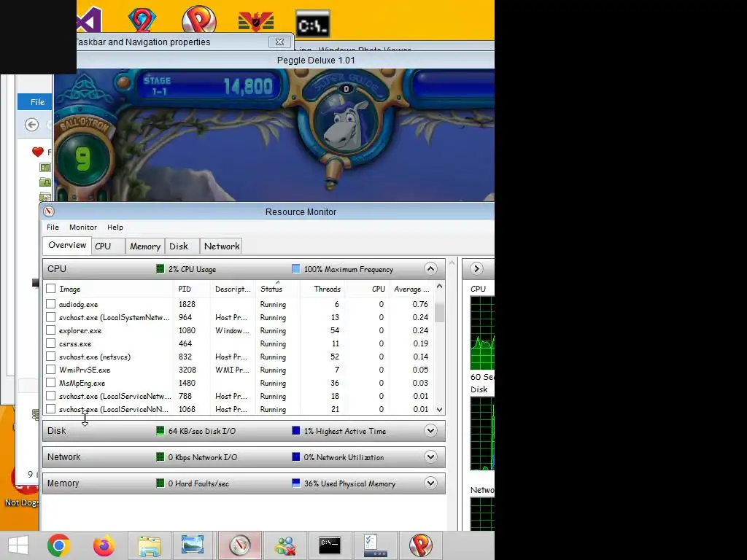Sort processes by Status column header
The height and width of the screenshot is (560, 747).
pyautogui.click(x=279, y=289)
